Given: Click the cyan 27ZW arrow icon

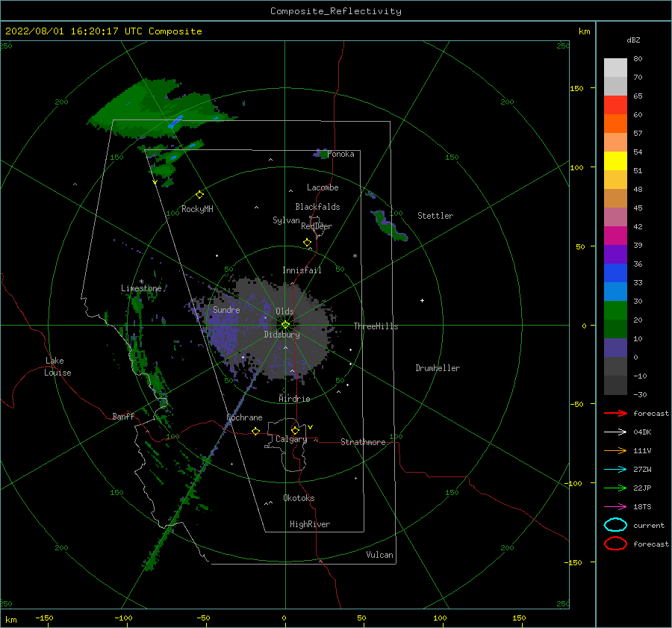Looking at the screenshot, I should click(x=615, y=470).
